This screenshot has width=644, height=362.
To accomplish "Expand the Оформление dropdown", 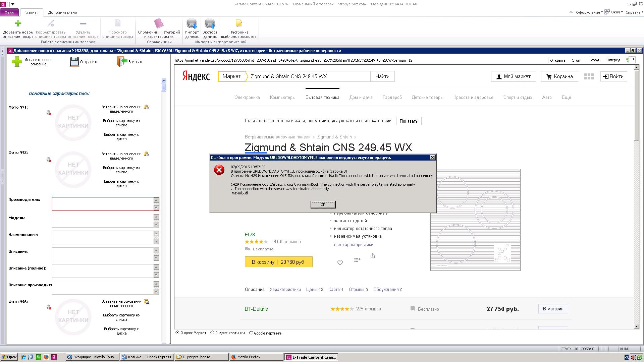I will [589, 12].
